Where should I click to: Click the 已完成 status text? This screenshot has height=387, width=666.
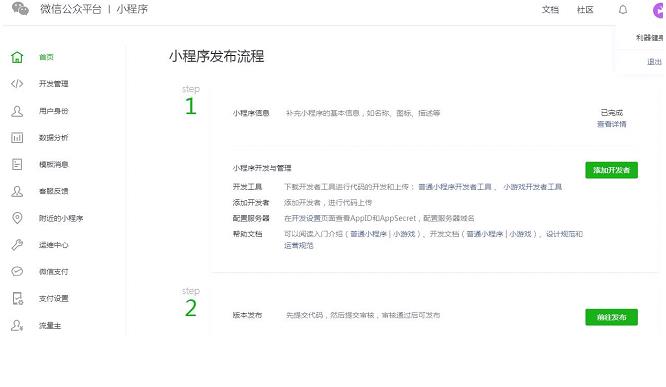coord(612,113)
